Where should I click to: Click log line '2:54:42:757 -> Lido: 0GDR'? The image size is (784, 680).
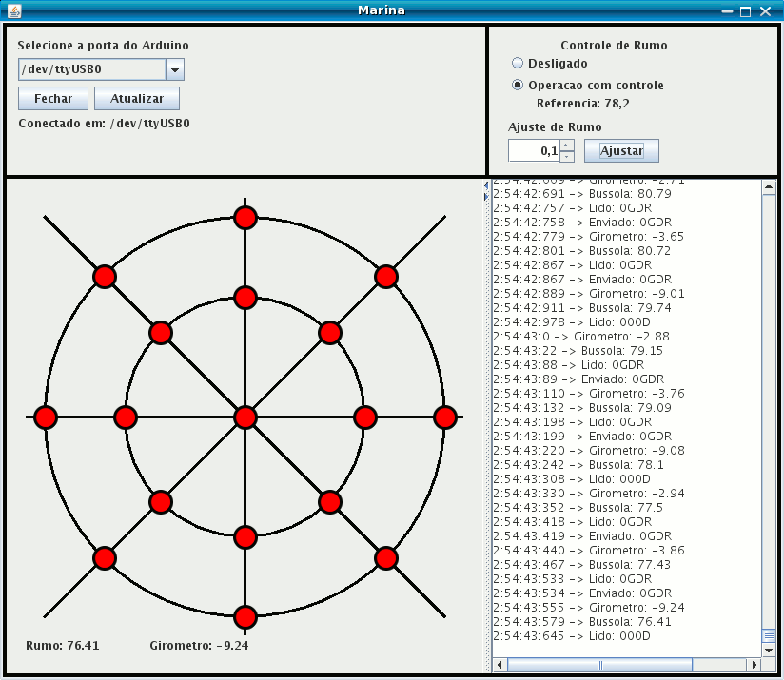point(573,208)
